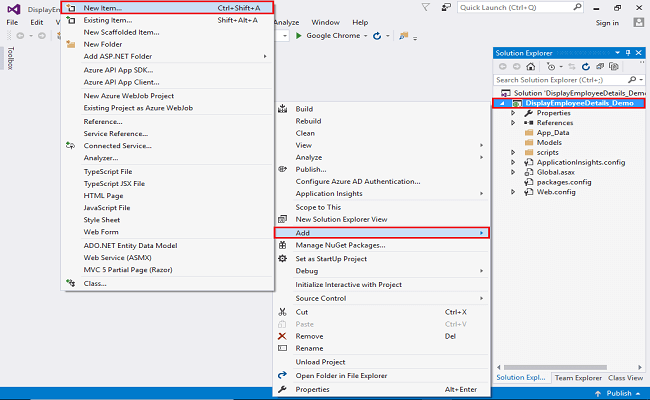Open the Source Control submenu
Screen dimensions: 650x400
(x=381, y=298)
